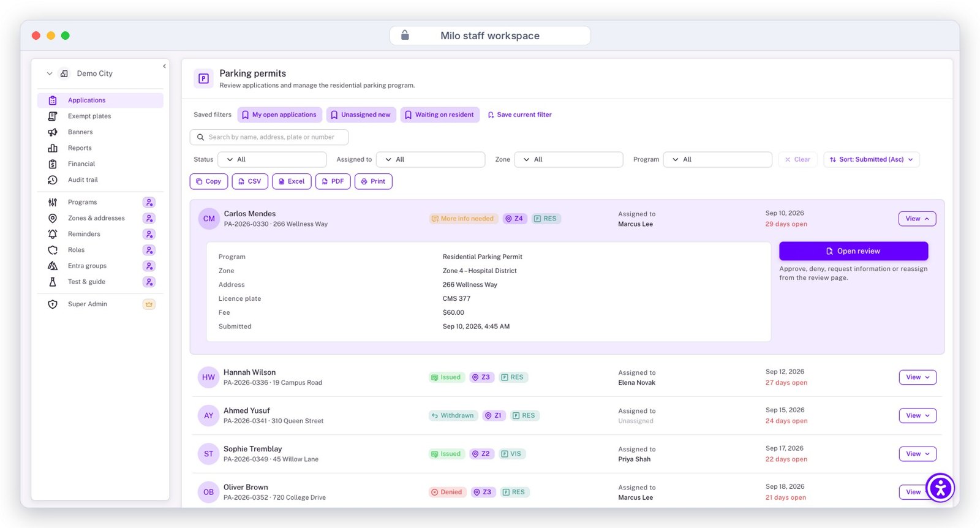Viewport: 980px width, 528px height.
Task: Open the Status filter dropdown
Action: point(272,159)
